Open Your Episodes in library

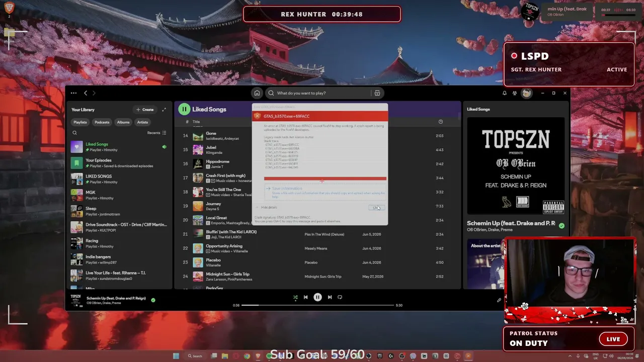pyautogui.click(x=120, y=163)
